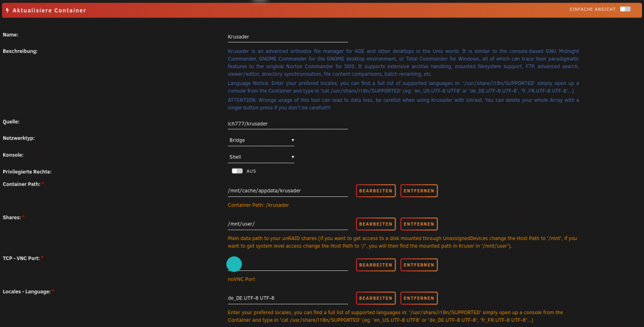Click the 'noVNC Port' description text
644x327 pixels.
tap(241, 279)
